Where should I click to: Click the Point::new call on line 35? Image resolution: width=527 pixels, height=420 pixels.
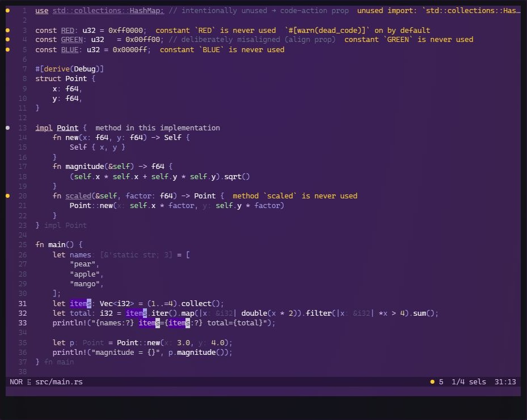click(x=138, y=343)
